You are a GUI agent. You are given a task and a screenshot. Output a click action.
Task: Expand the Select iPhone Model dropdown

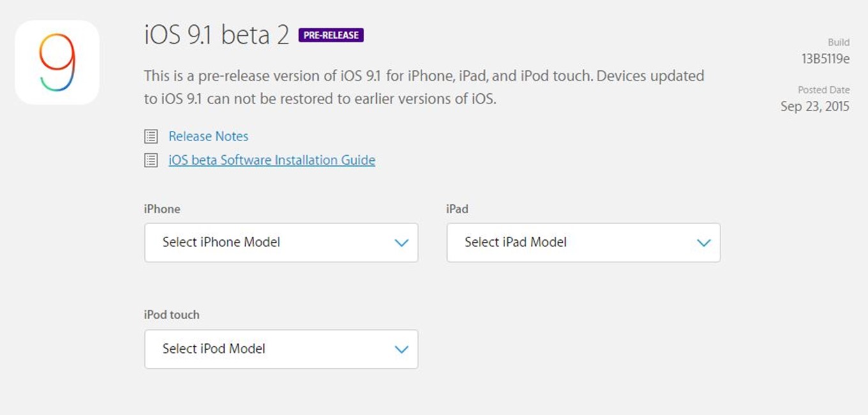point(281,243)
